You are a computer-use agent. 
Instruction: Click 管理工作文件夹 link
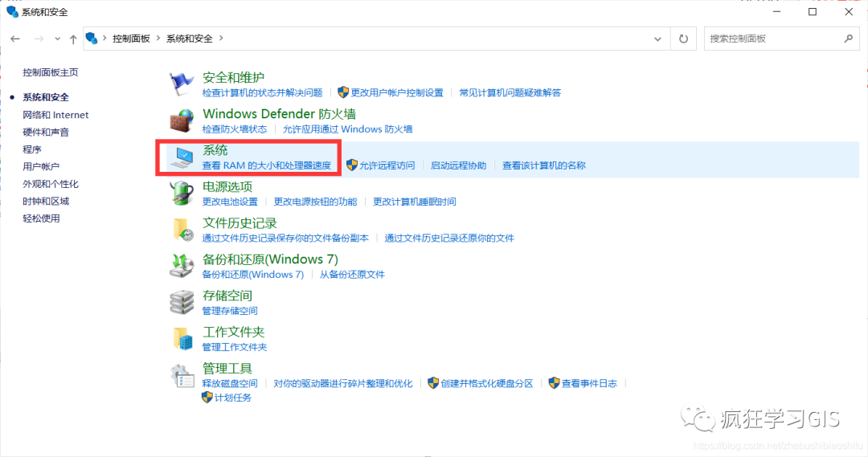tap(234, 347)
